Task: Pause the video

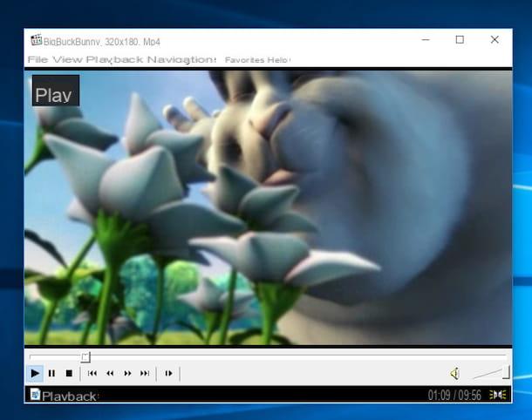Action: [51, 374]
